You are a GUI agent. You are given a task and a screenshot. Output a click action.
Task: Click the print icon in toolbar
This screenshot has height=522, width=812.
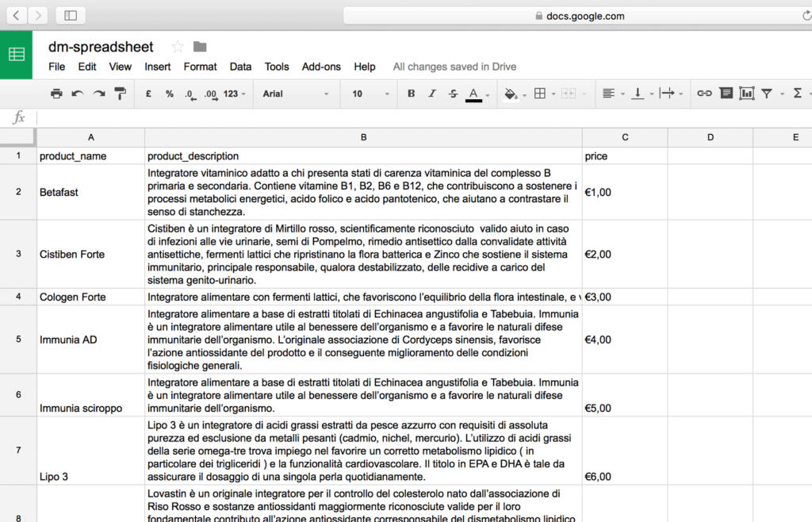tap(56, 94)
